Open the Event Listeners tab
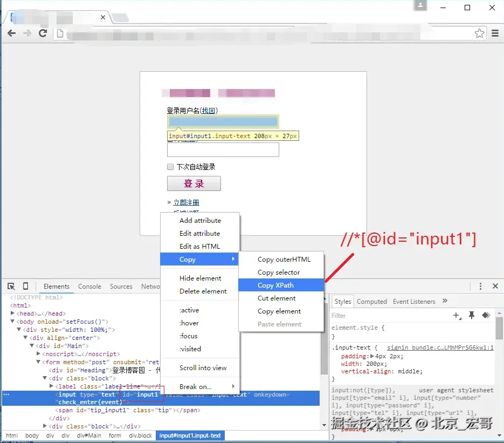Screen dimensions: 504x443 (x=413, y=302)
